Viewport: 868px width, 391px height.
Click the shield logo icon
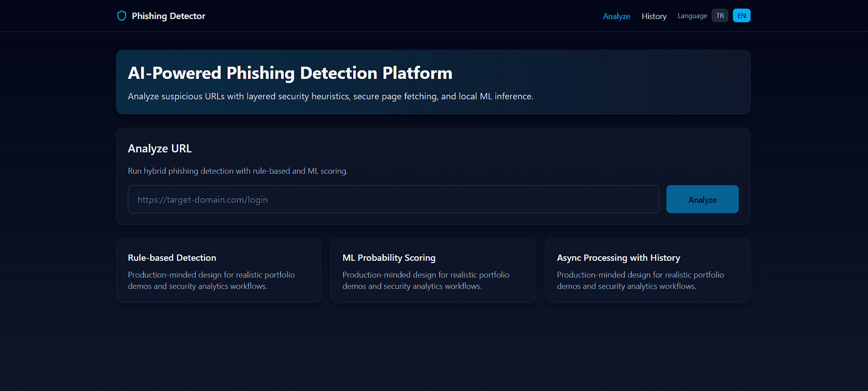[x=121, y=16]
